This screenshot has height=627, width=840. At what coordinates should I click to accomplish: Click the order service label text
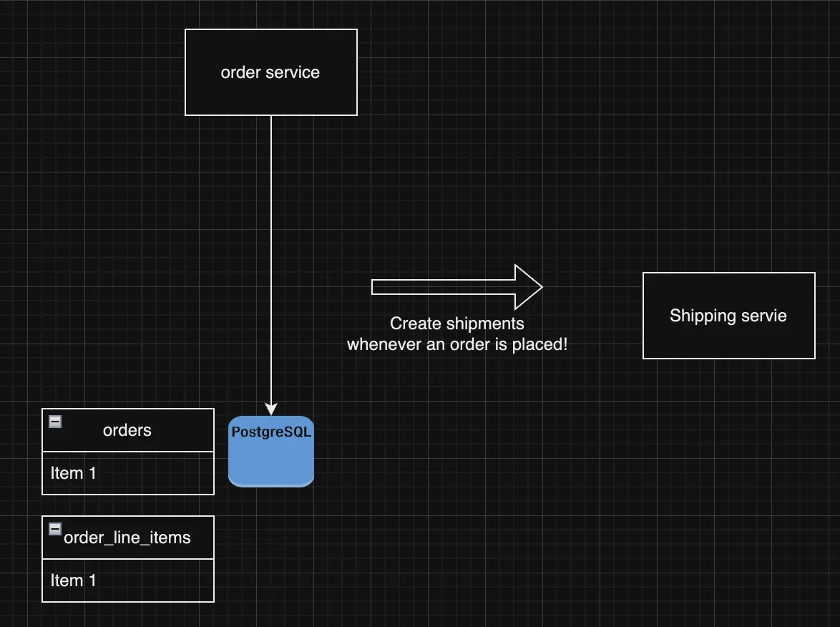[270, 72]
